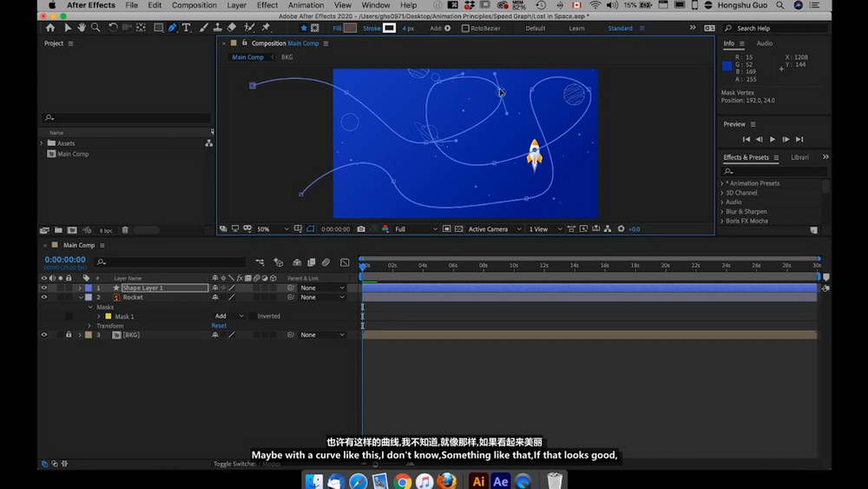The width and height of the screenshot is (868, 489).
Task: Click the Home icon in toolbar
Action: 50,28
